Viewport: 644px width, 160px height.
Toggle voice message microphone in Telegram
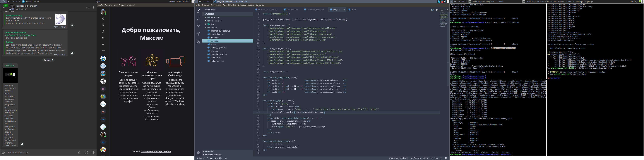[93, 152]
